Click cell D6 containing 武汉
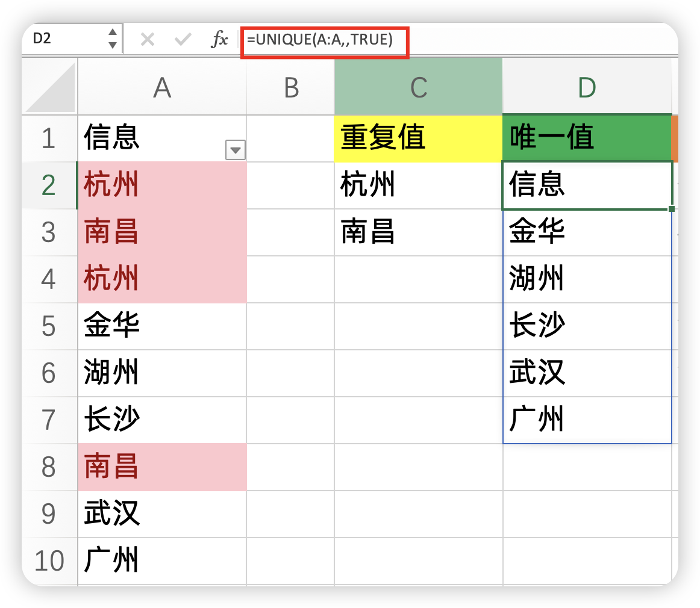 pos(587,373)
